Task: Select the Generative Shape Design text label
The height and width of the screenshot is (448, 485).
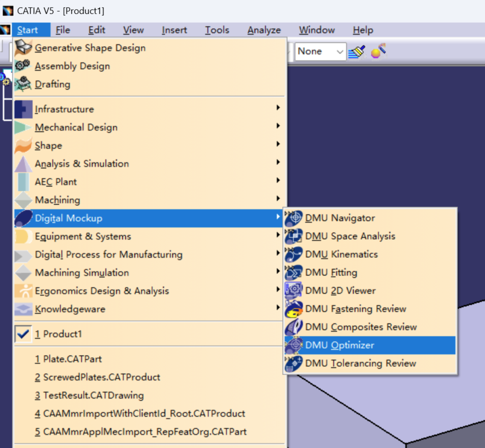Action: tap(90, 48)
